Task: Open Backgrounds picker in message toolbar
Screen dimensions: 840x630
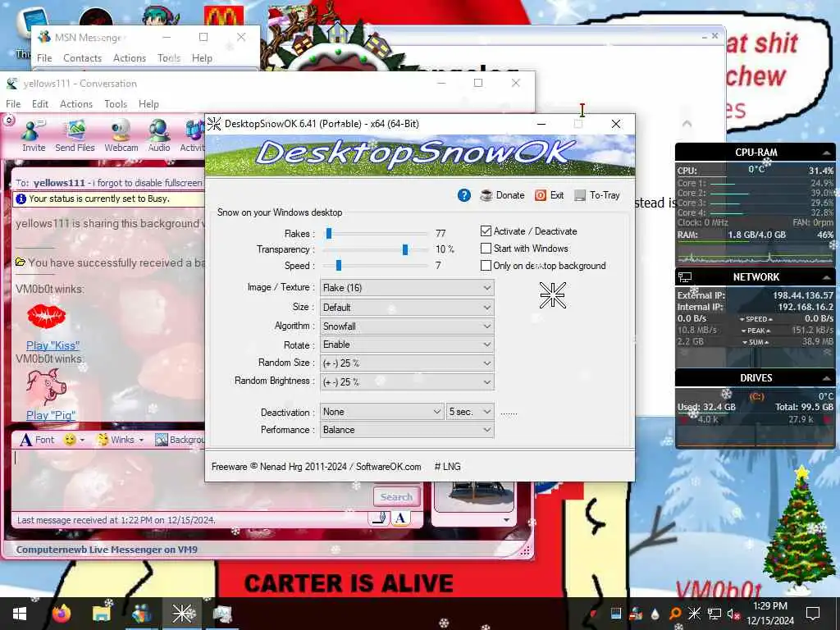Action: 180,440
